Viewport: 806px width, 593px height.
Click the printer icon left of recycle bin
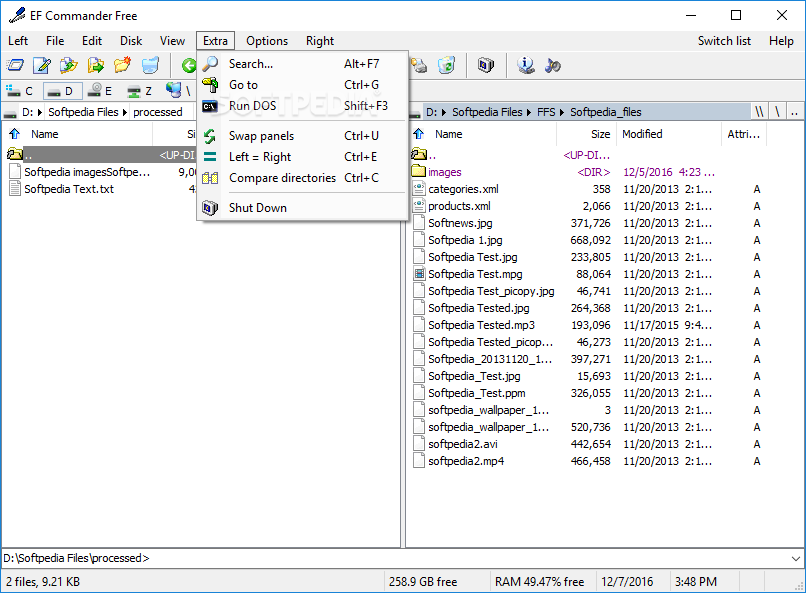[x=419, y=65]
